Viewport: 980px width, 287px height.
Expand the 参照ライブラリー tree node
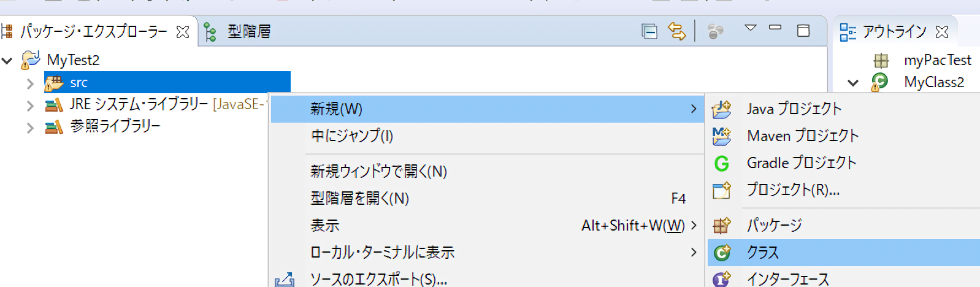pos(30,128)
